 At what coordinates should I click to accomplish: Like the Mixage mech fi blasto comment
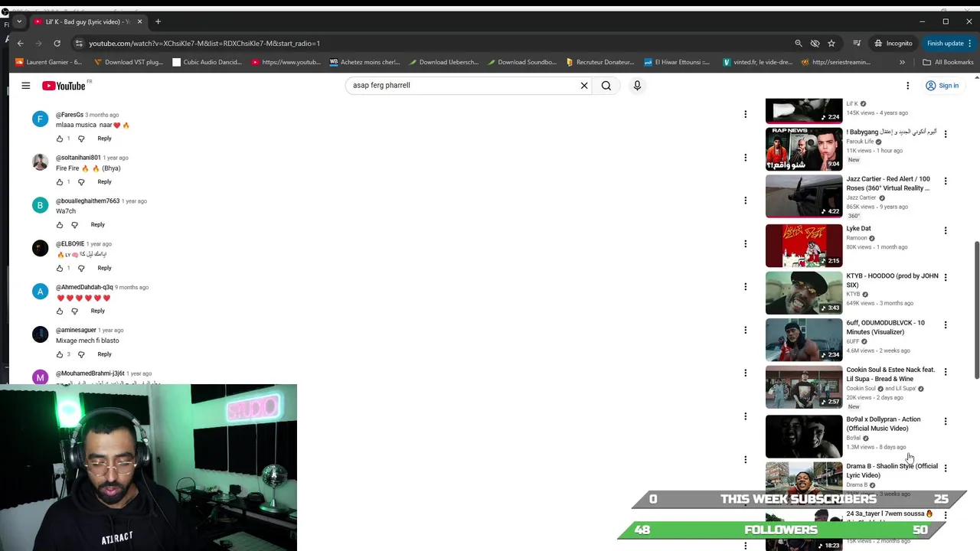pos(60,354)
